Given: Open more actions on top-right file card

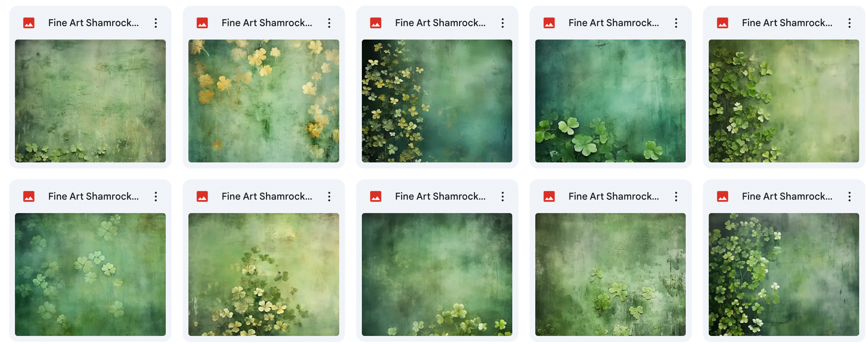Looking at the screenshot, I should coord(850,23).
